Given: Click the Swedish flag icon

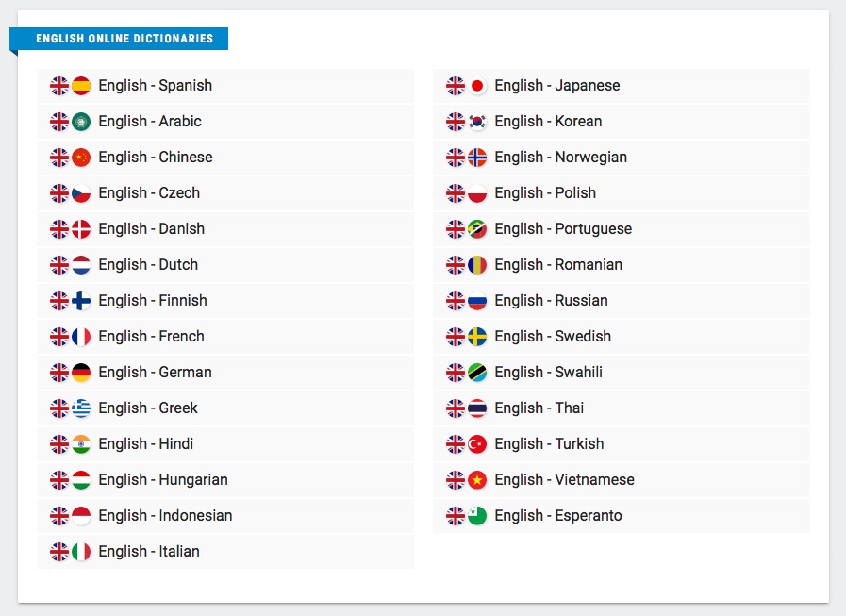Looking at the screenshot, I should tap(477, 337).
